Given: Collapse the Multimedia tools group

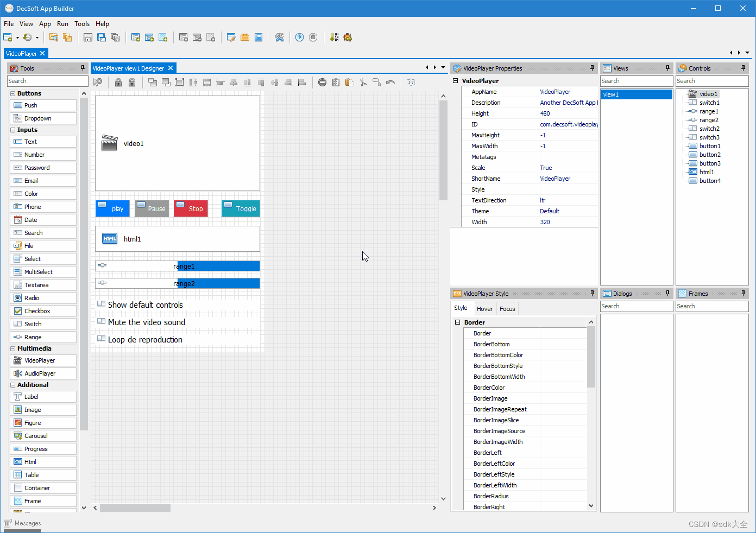Looking at the screenshot, I should pyautogui.click(x=13, y=348).
